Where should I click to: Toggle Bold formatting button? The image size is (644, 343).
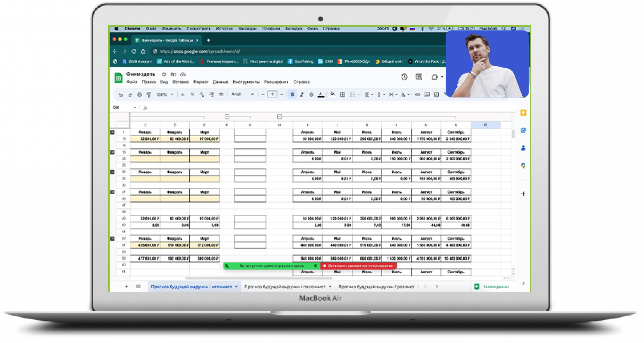[x=292, y=95]
